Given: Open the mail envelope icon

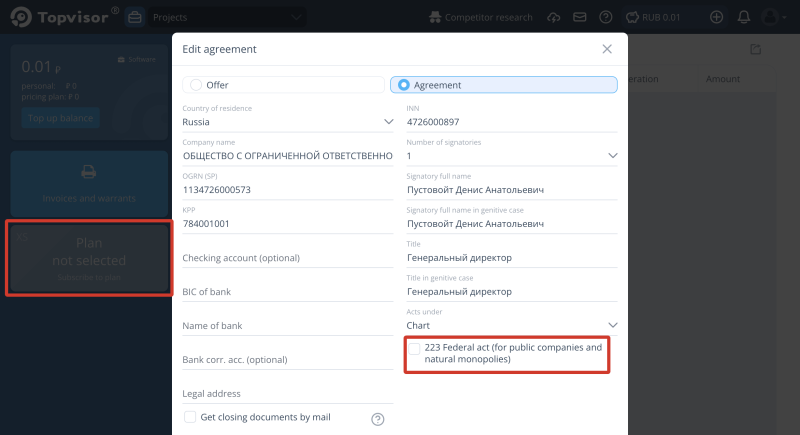Looking at the screenshot, I should [580, 17].
